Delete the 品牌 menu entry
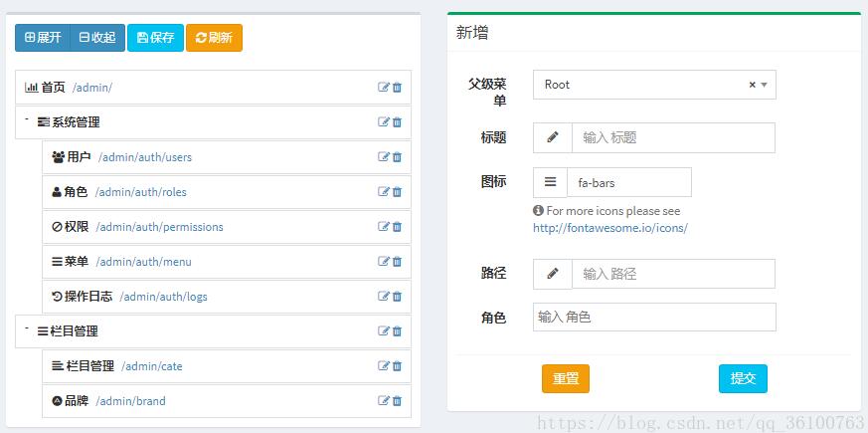The width and height of the screenshot is (868, 433). coord(398,401)
